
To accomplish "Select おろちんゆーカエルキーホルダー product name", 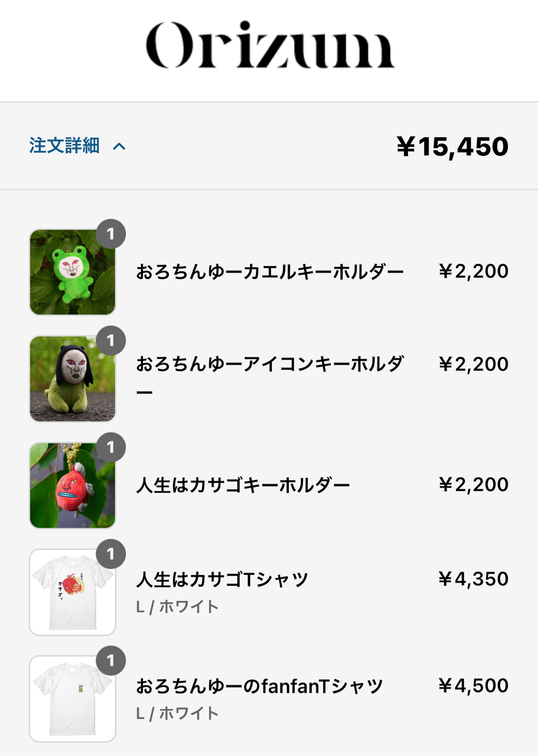I will (269, 272).
